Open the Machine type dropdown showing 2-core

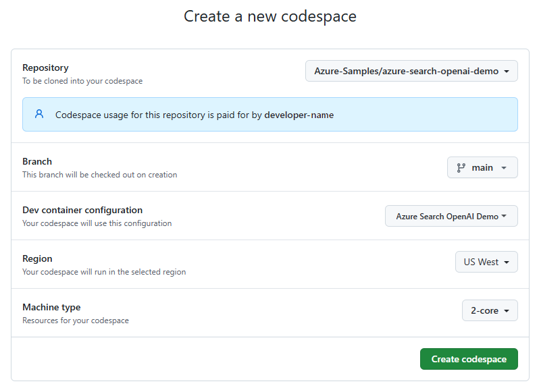pos(490,310)
